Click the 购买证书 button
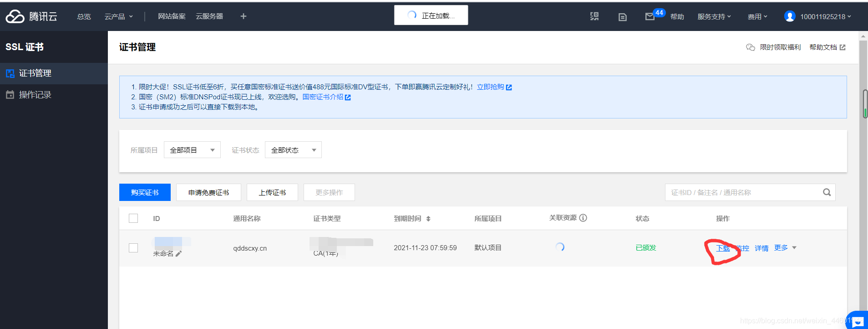868x329 pixels. pos(145,192)
